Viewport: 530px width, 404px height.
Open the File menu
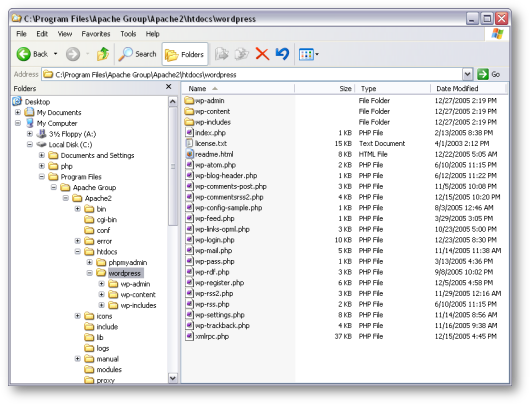(21, 34)
